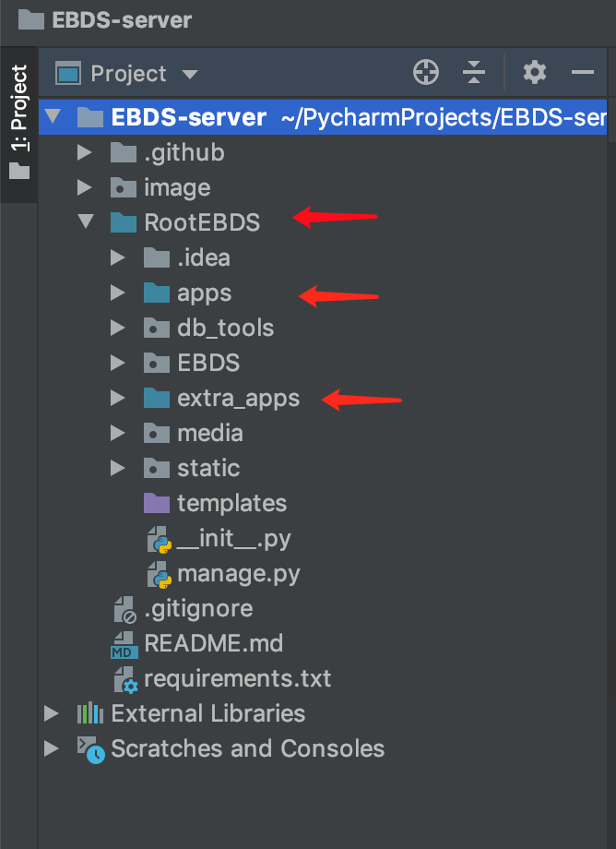Click the EBDS-server project root folder icon

tap(90, 117)
